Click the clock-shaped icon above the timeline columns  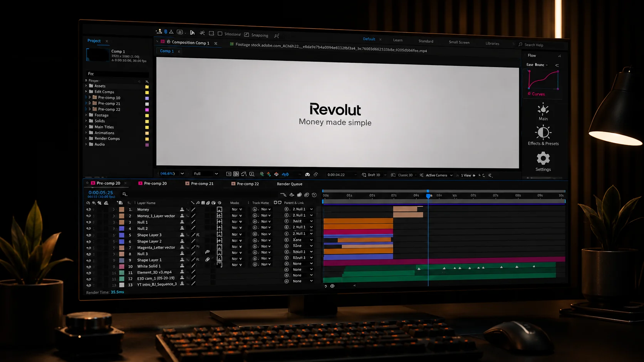coord(314,195)
